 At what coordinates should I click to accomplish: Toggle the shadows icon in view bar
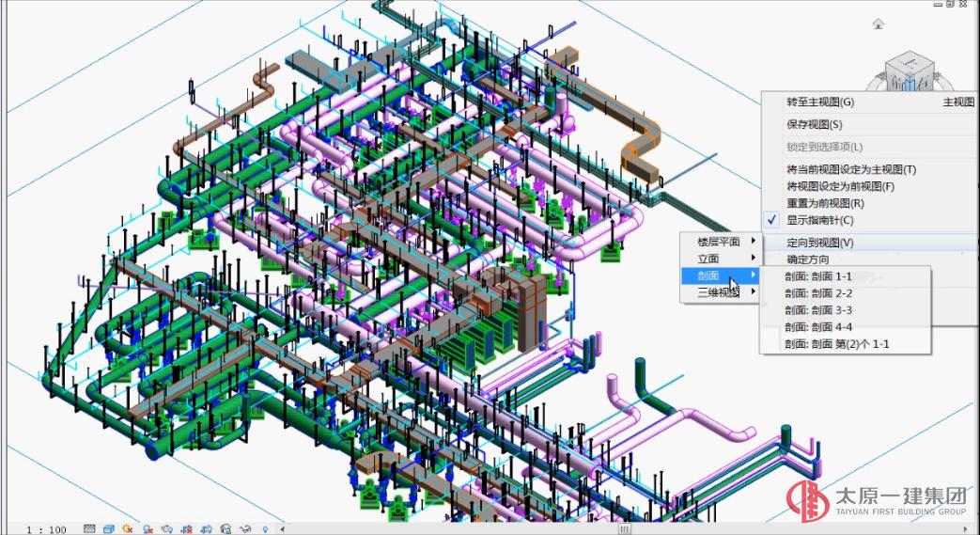148,529
